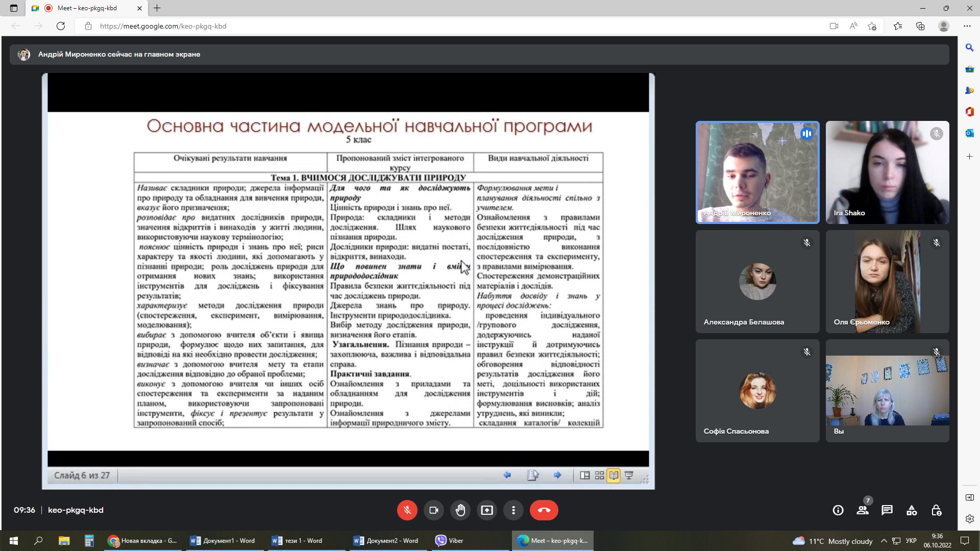The height and width of the screenshot is (551, 980).
Task: Open host controls lock icon
Action: click(936, 510)
